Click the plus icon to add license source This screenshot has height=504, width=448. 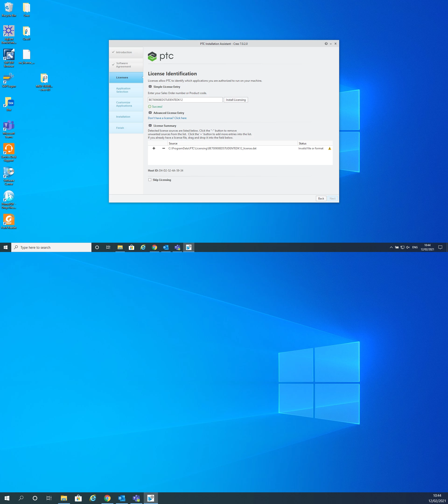154,148
